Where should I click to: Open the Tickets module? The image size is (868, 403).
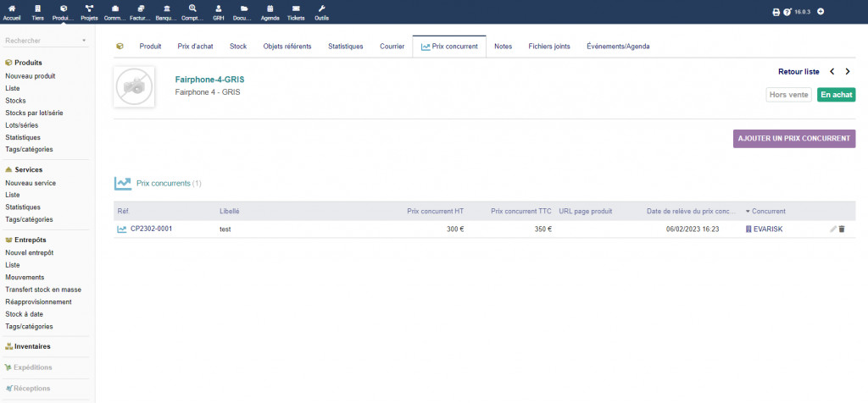(296, 12)
